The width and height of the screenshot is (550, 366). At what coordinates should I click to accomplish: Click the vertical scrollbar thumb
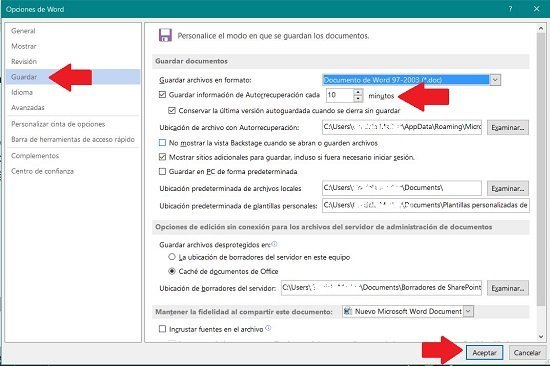[x=541, y=169]
